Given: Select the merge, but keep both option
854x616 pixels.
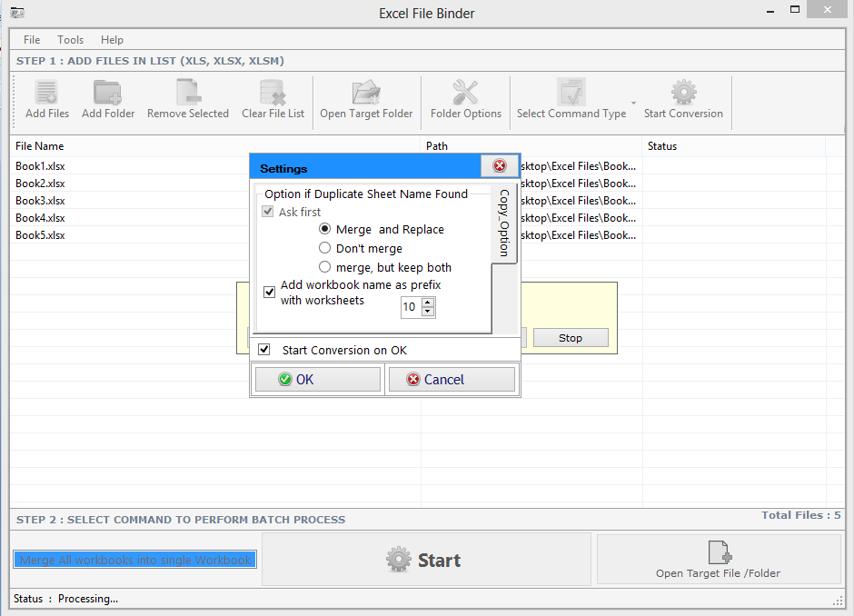Looking at the screenshot, I should pos(324,267).
